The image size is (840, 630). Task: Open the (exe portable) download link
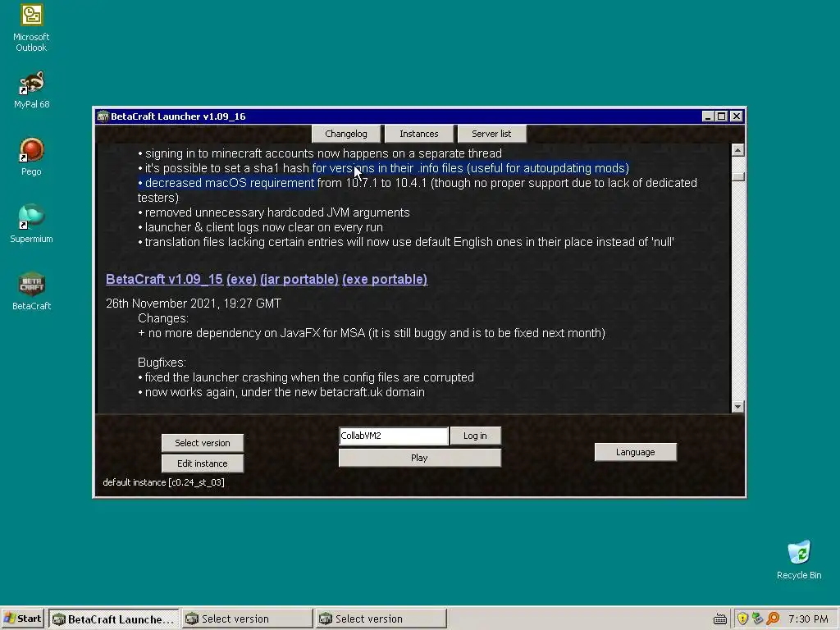point(385,279)
